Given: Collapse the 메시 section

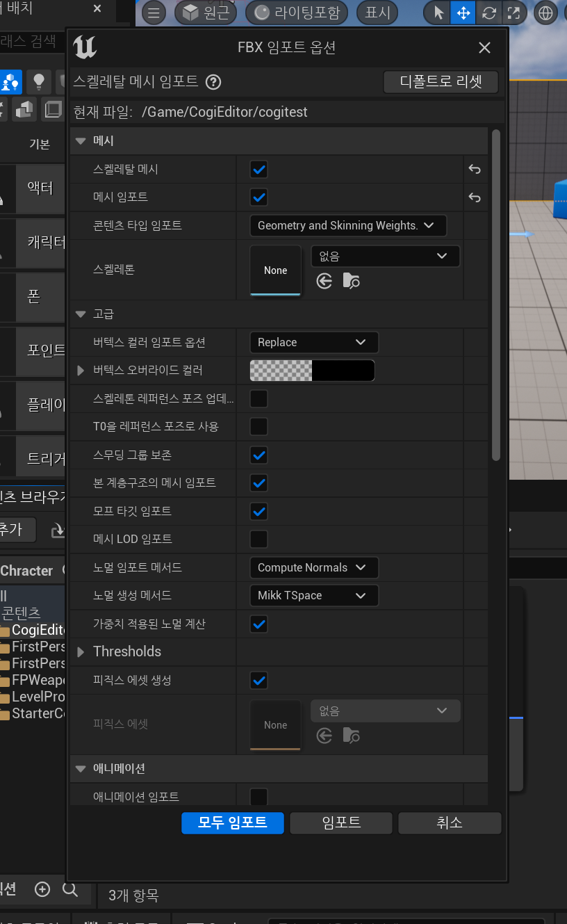Looking at the screenshot, I should coord(81,140).
